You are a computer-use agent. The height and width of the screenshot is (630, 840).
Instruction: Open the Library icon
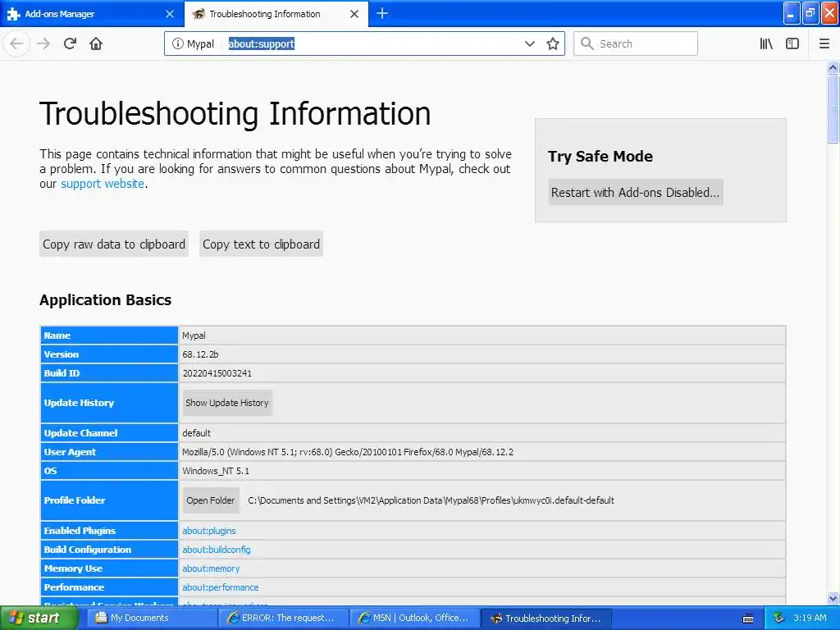(x=766, y=44)
